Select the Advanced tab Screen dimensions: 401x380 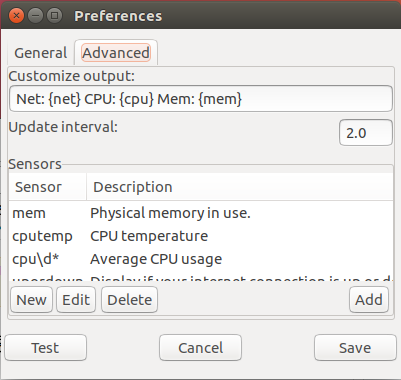pyautogui.click(x=116, y=53)
